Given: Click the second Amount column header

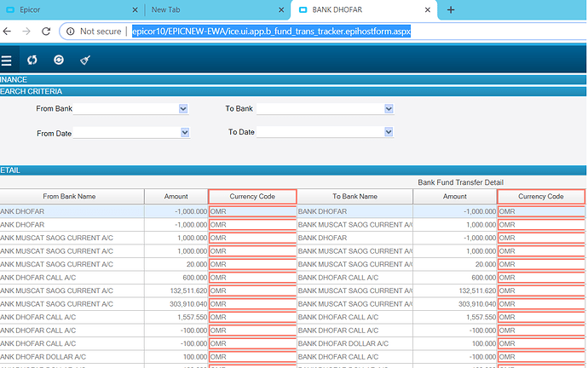Looking at the screenshot, I should coord(455,197).
